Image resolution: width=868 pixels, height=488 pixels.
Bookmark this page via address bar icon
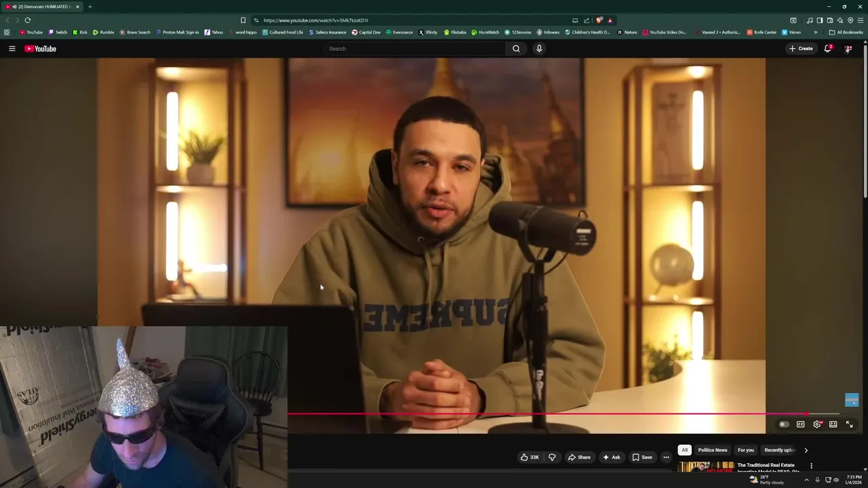pos(243,20)
